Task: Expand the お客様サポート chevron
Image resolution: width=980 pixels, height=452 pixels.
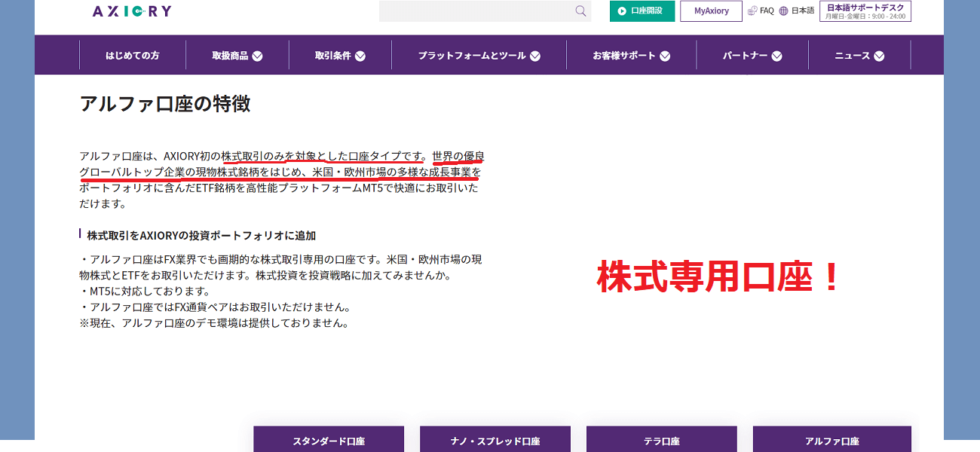Action: click(x=664, y=56)
